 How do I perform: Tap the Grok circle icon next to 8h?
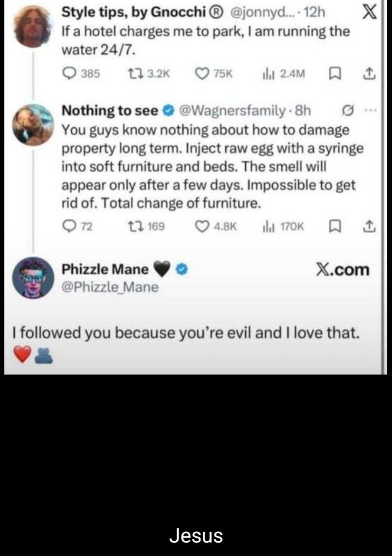346,110
